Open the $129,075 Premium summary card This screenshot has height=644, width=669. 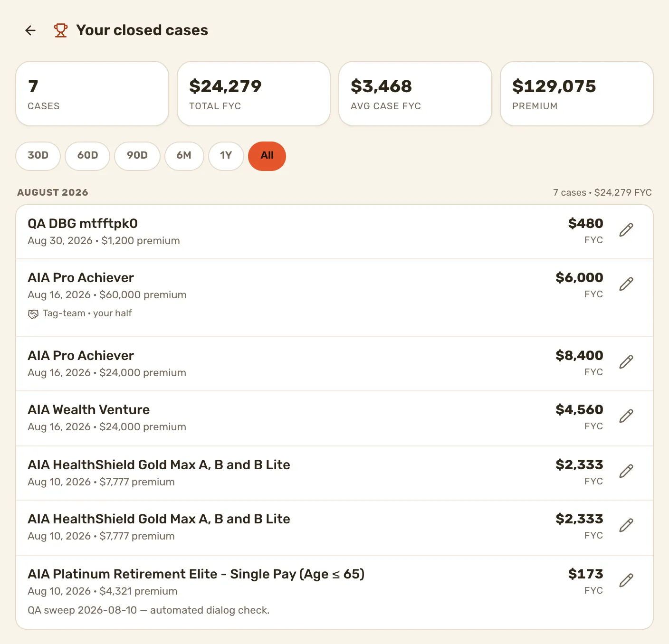coord(577,94)
